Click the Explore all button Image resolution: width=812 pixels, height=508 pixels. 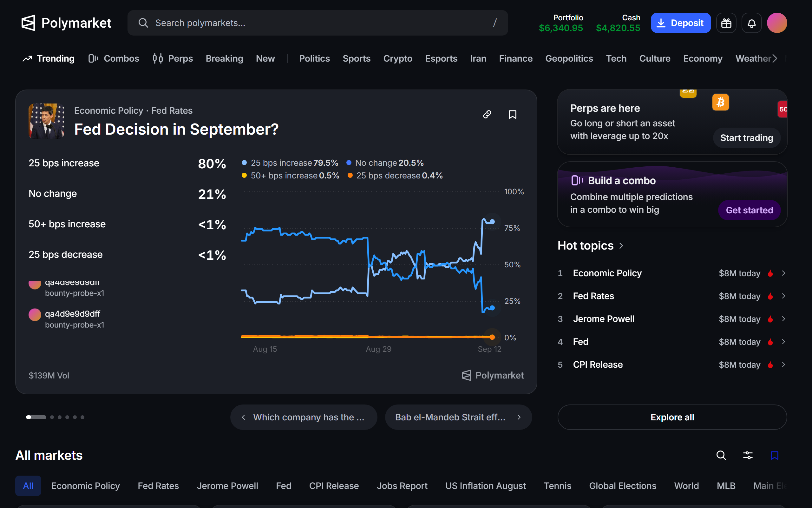(672, 417)
